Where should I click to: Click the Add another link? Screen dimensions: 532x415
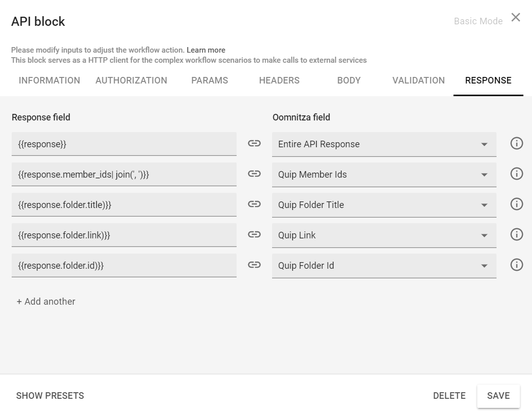click(46, 301)
